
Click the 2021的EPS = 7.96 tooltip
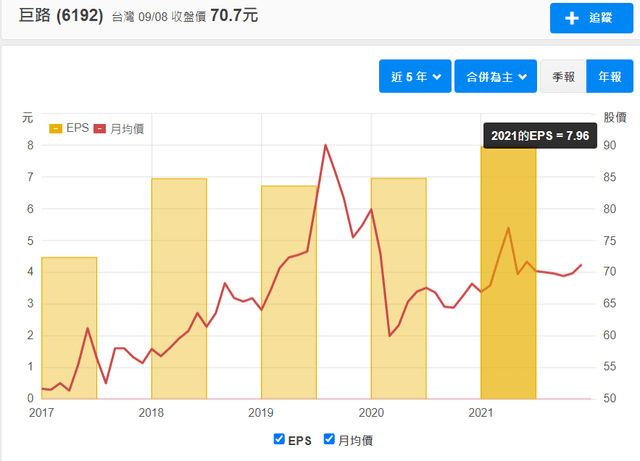click(x=540, y=136)
